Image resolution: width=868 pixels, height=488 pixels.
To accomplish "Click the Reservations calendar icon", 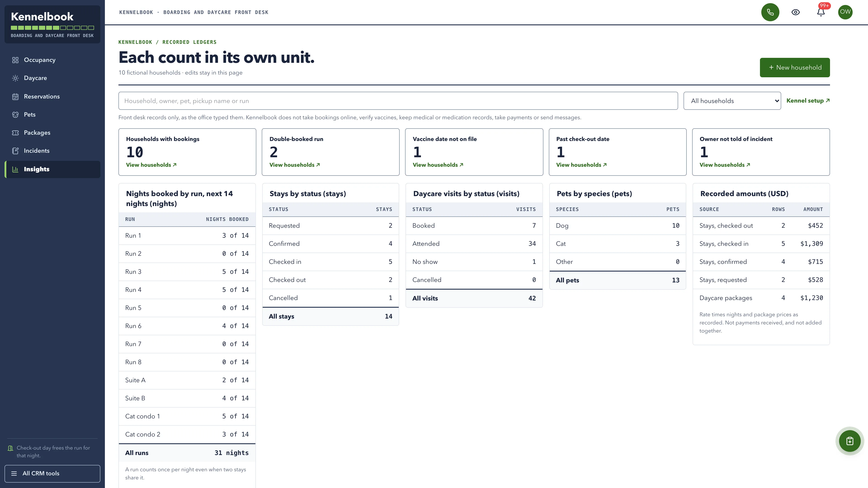I will (x=15, y=97).
